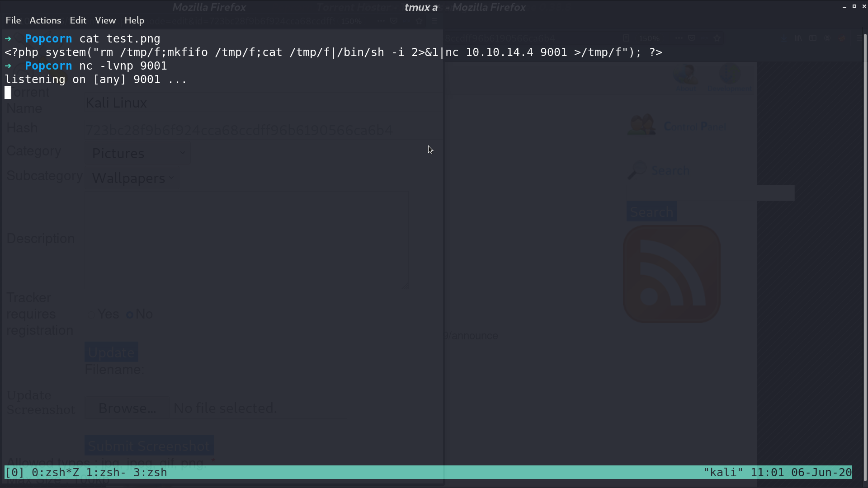Click the 'tmux a' window title

421,7
